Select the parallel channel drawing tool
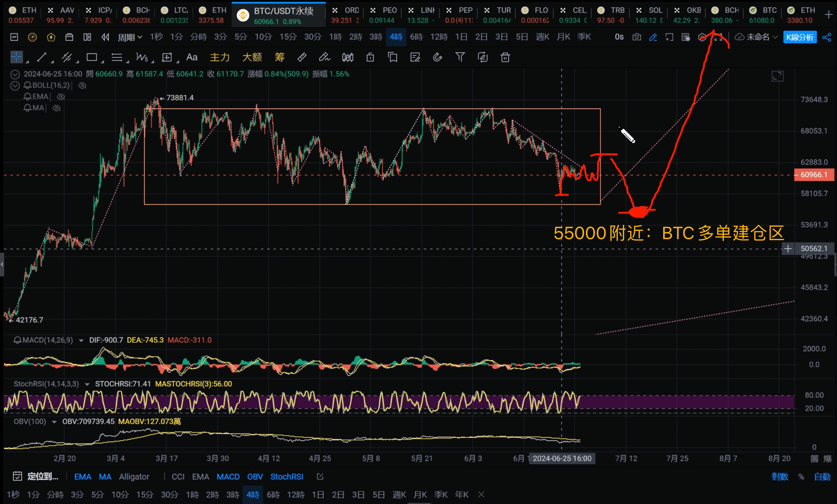The image size is (837, 504). [67, 57]
